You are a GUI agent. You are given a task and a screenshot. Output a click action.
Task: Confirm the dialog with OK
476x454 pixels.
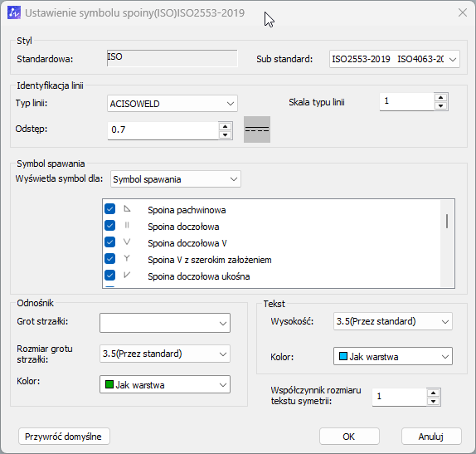click(349, 437)
